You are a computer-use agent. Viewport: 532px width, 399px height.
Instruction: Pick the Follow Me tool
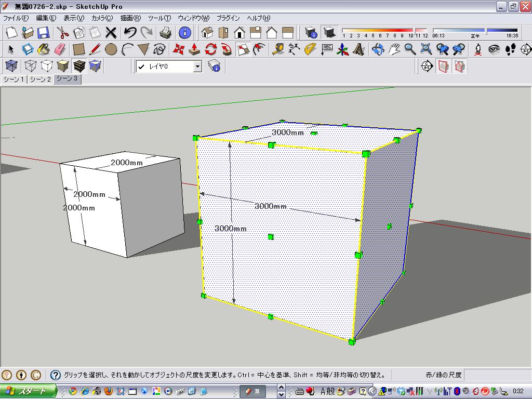pyautogui.click(x=227, y=49)
